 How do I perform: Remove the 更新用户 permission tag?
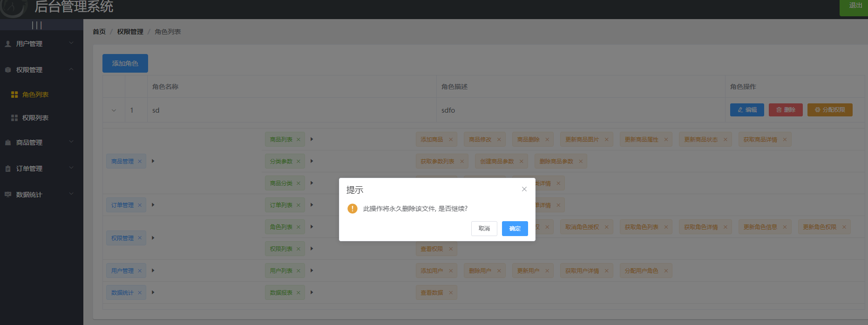point(547,271)
